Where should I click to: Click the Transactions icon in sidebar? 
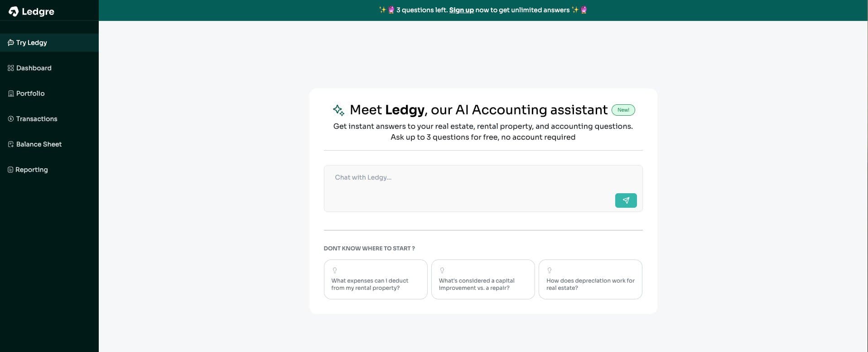(x=10, y=119)
